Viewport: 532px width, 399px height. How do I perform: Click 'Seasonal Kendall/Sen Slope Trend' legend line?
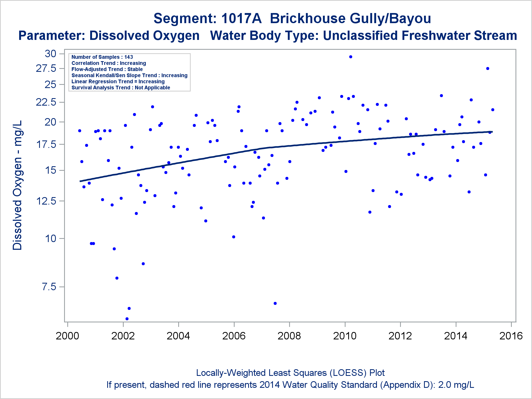pyautogui.click(x=129, y=75)
